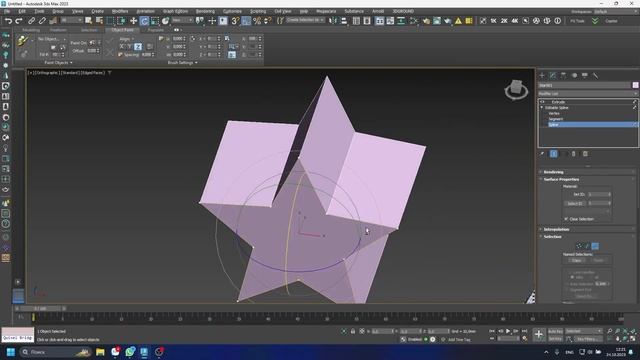Click the Copy named selection button
Image resolution: width=640 pixels, height=360 pixels.
click(x=576, y=260)
